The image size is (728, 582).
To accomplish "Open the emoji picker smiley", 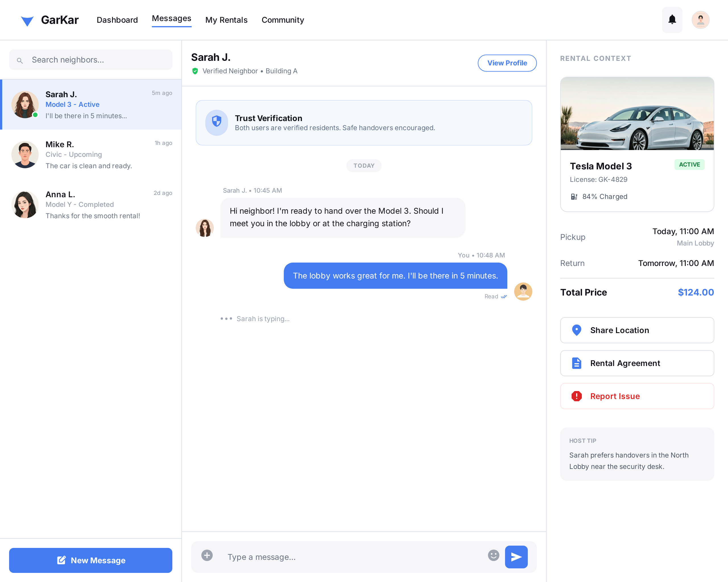I will 493,555.
